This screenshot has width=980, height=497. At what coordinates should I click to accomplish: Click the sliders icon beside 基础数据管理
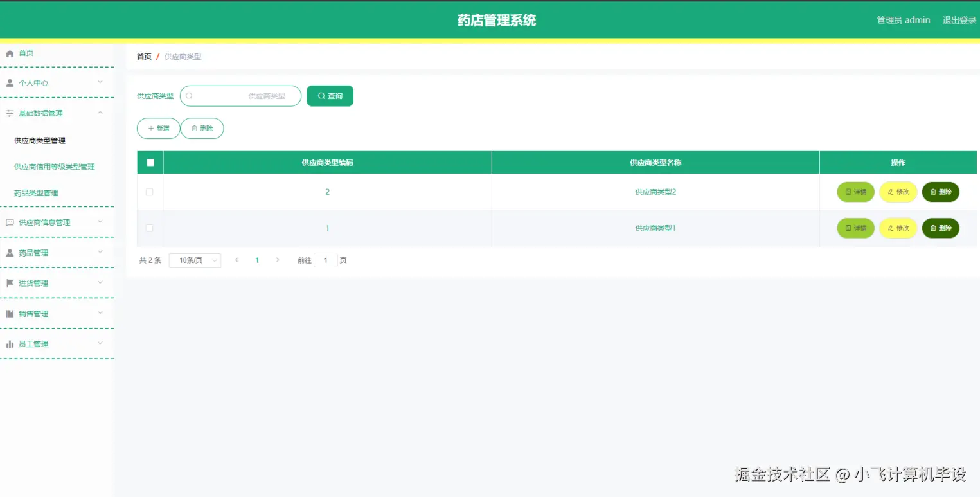(10, 113)
